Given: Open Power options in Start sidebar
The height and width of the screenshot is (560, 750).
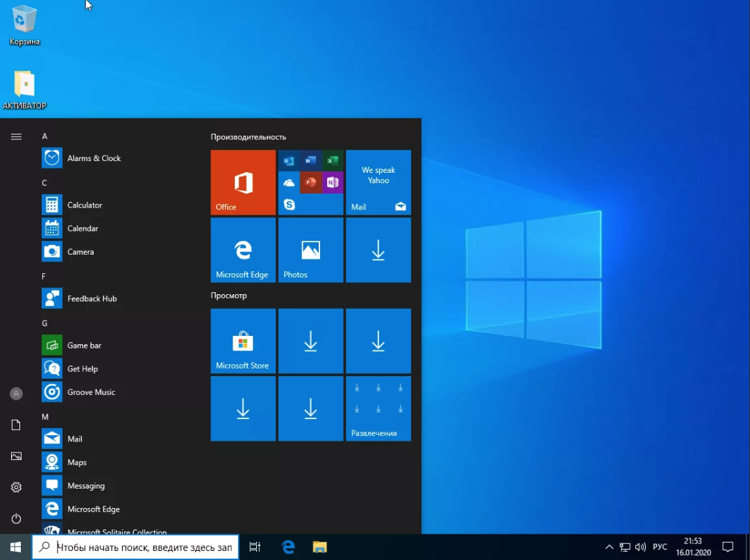Looking at the screenshot, I should point(16,518).
